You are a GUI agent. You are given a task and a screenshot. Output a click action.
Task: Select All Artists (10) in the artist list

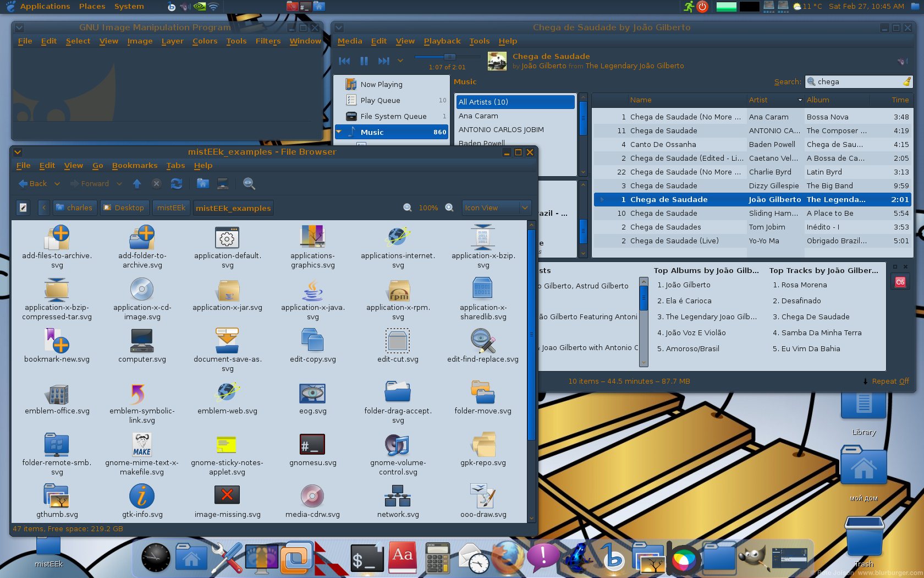(x=515, y=102)
